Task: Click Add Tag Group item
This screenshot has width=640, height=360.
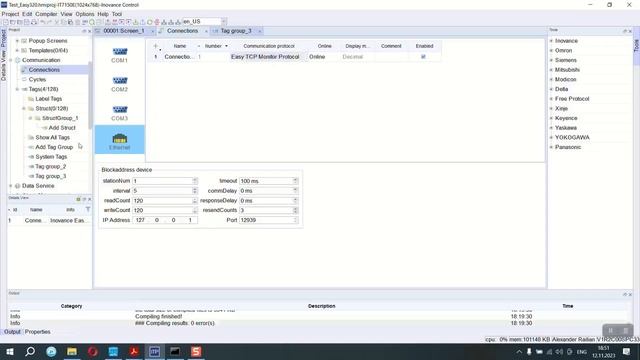Action: pyautogui.click(x=54, y=147)
